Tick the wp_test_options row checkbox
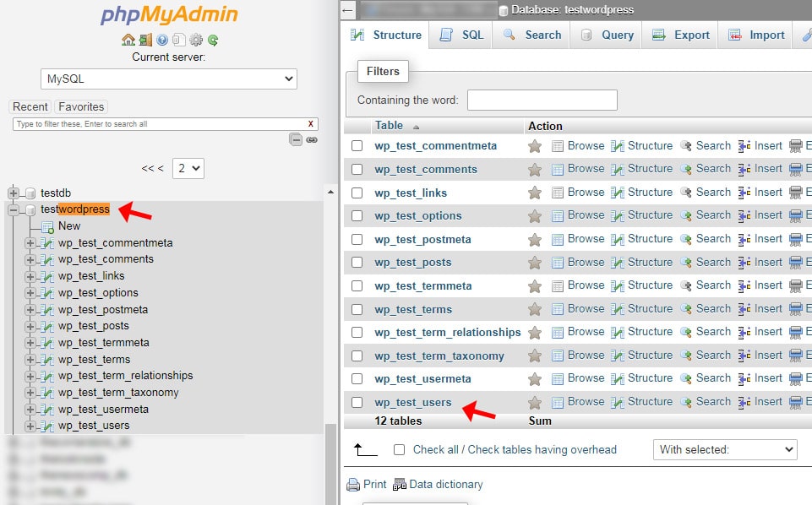 click(x=357, y=215)
